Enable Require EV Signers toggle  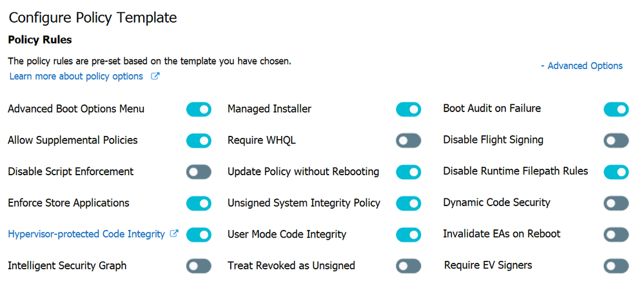pyautogui.click(x=616, y=266)
